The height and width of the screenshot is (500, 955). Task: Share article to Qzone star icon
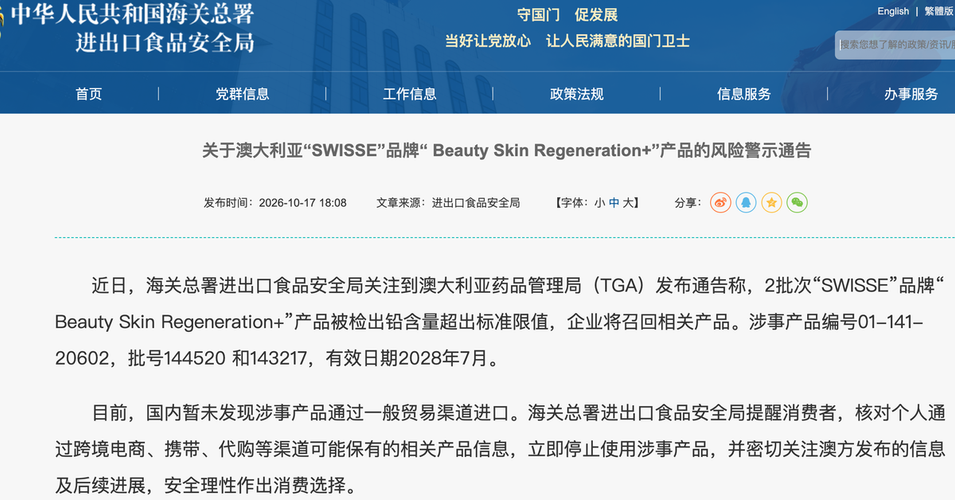tap(771, 203)
